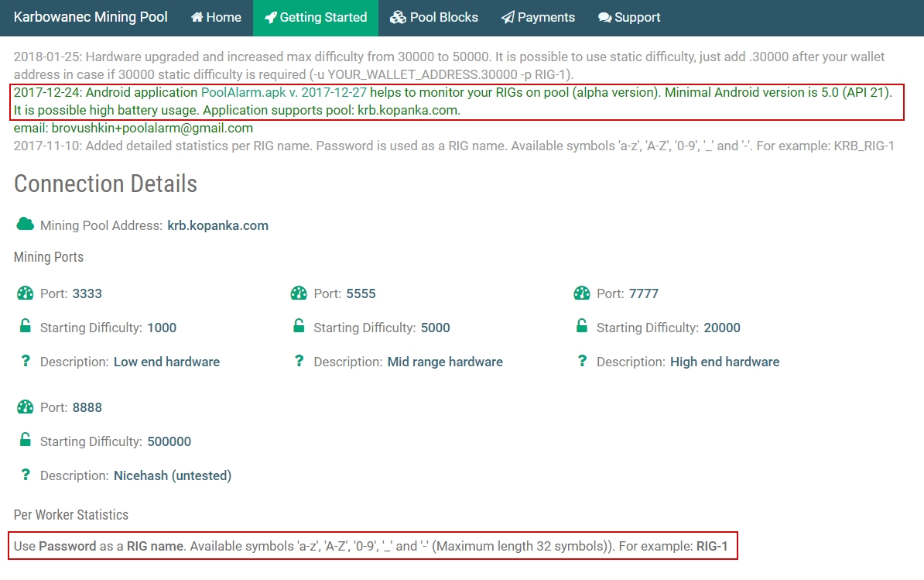The height and width of the screenshot is (580, 924).
Task: Click the house icon beside Home
Action: coord(197,18)
